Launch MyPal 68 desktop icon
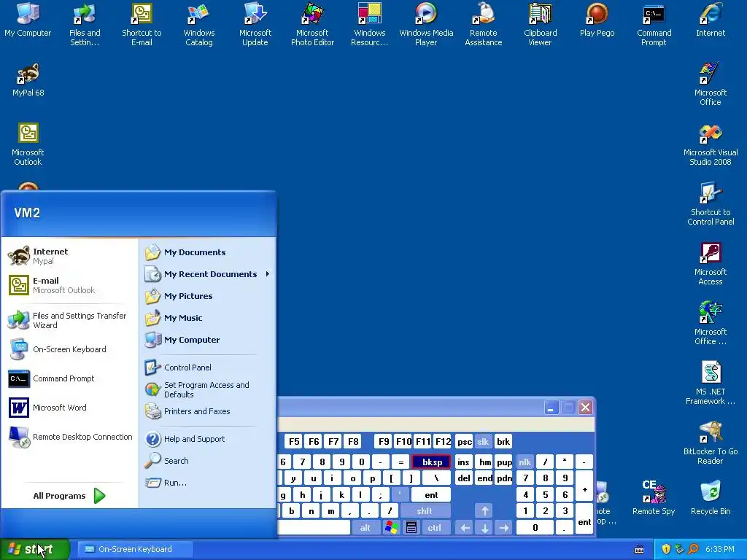 (28, 79)
